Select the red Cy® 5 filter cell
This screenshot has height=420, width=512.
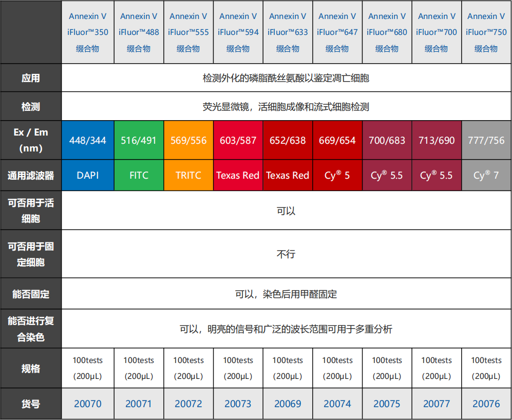pyautogui.click(x=337, y=175)
